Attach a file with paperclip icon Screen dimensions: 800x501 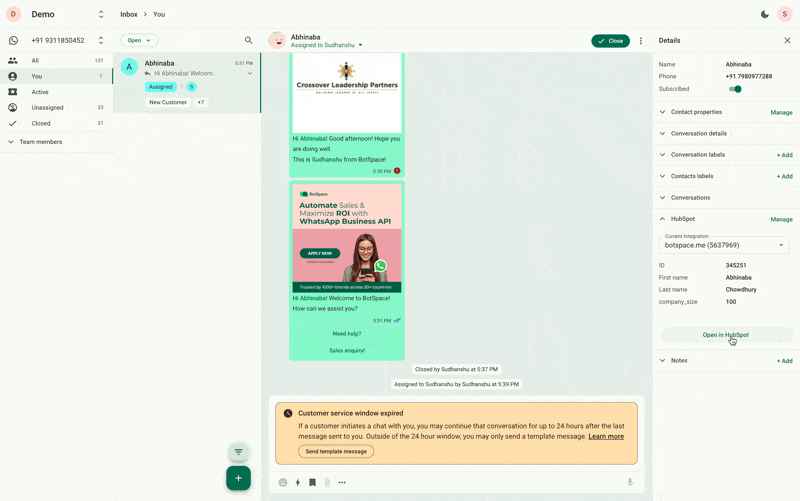point(327,482)
